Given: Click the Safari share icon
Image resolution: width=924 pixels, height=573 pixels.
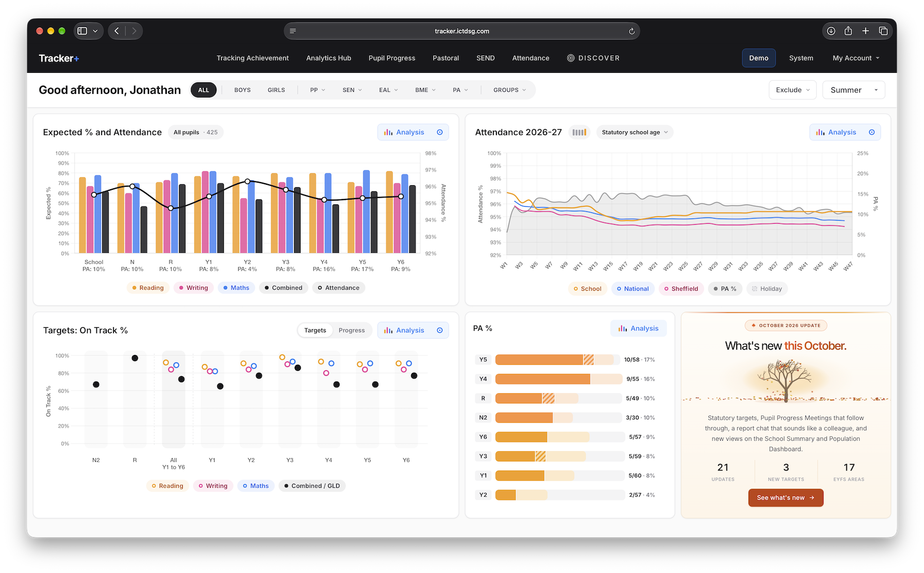Looking at the screenshot, I should point(849,31).
